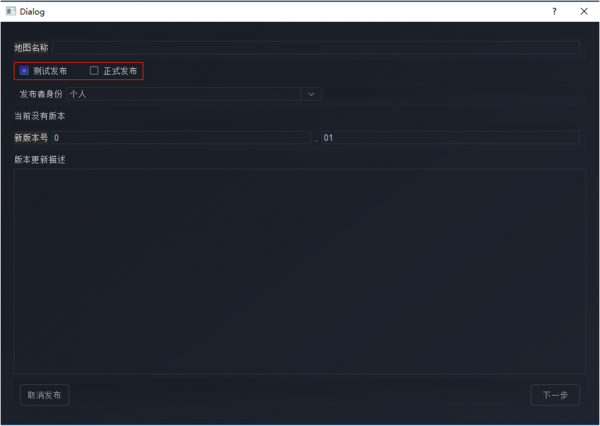Click the 取消发布 button
This screenshot has width=600, height=426.
pos(44,395)
